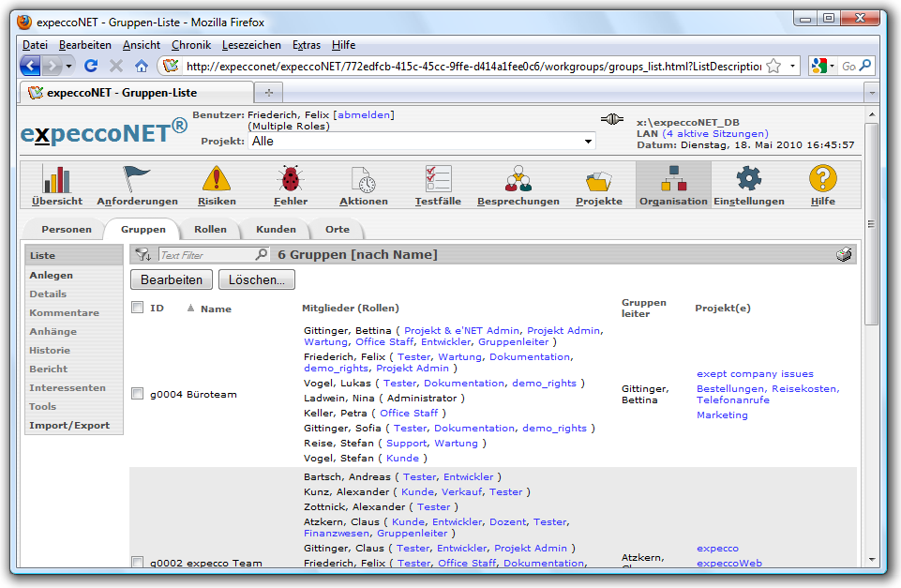Toggle the select-all checkbox beside ID
Viewport: 901px width, 588px height.
tap(138, 308)
